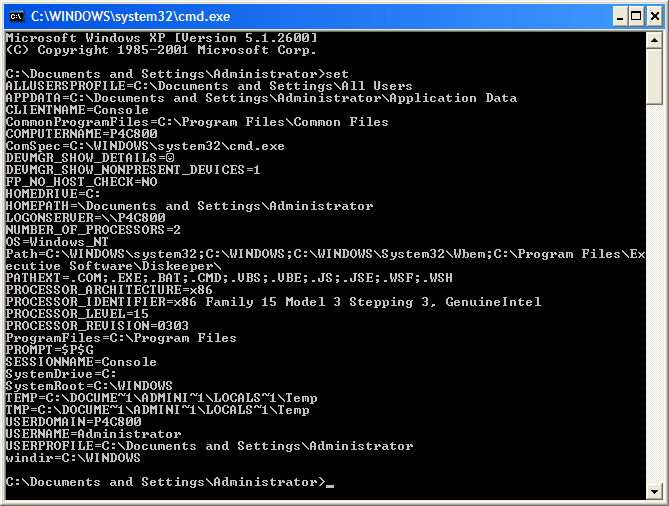
Task: Click the USERNAME=Administrator line
Action: coord(93,434)
